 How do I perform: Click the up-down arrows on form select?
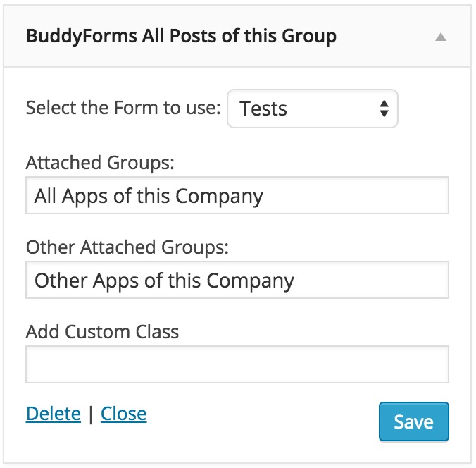[x=384, y=109]
